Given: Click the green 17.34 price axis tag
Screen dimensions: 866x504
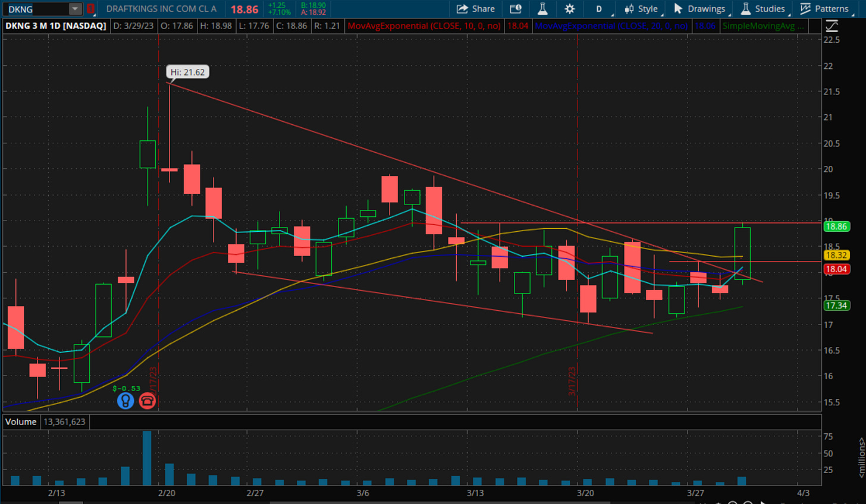Looking at the screenshot, I should 836,305.
